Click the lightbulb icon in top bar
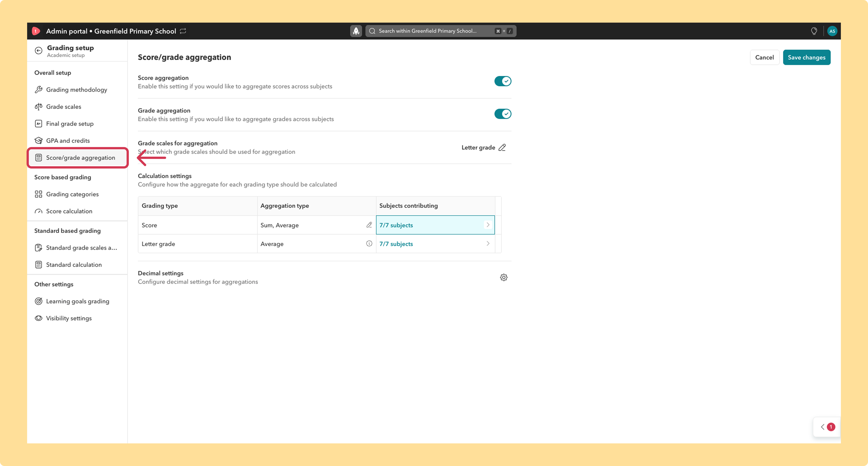Image resolution: width=868 pixels, height=466 pixels. (x=814, y=31)
